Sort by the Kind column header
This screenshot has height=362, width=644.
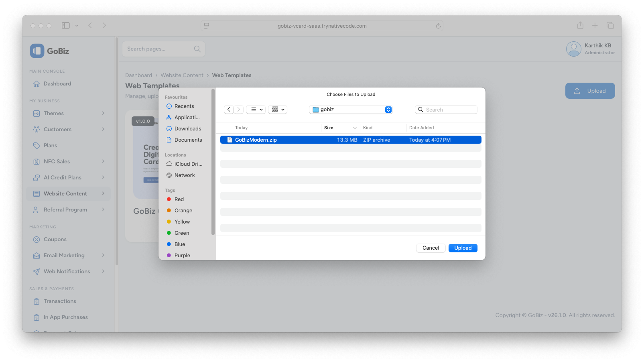point(383,128)
